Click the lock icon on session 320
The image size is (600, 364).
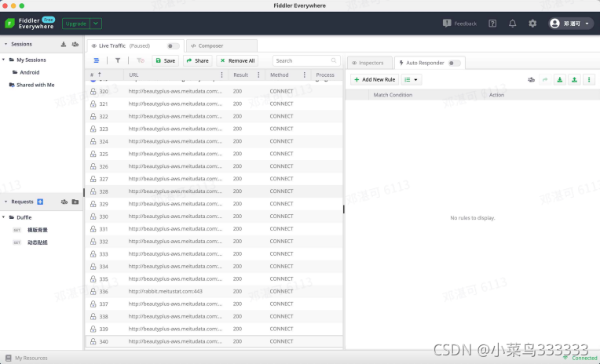click(x=93, y=91)
